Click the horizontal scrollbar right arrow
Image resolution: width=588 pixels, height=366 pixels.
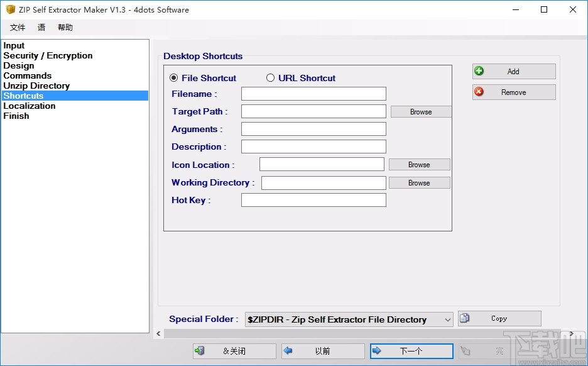point(572,333)
